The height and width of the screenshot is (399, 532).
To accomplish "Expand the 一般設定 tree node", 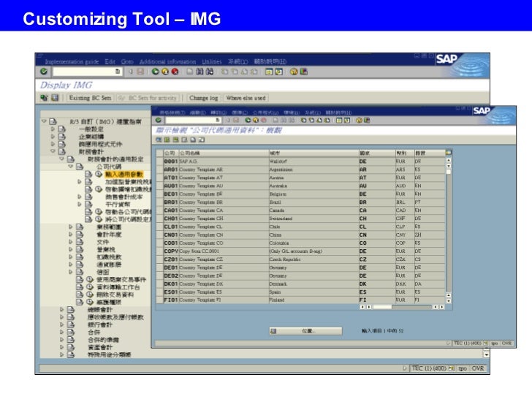I will [x=53, y=129].
